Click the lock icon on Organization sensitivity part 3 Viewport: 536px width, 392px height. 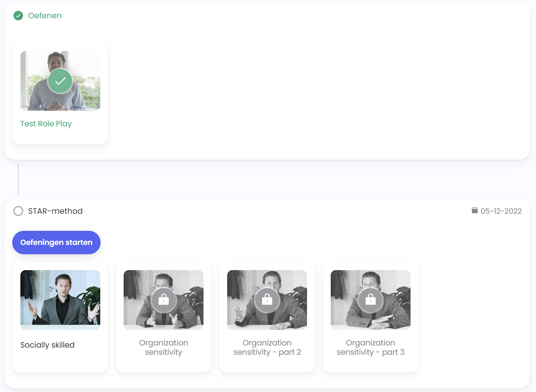click(371, 300)
